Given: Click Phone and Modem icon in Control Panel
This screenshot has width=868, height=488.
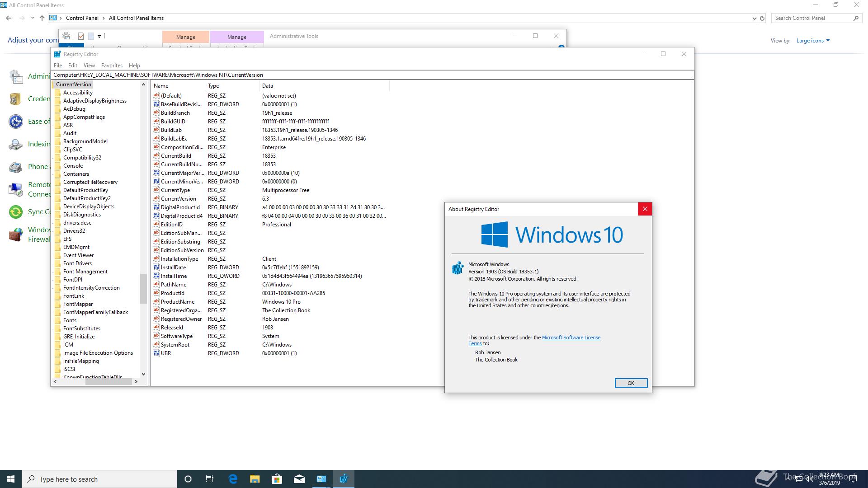Looking at the screenshot, I should (16, 167).
